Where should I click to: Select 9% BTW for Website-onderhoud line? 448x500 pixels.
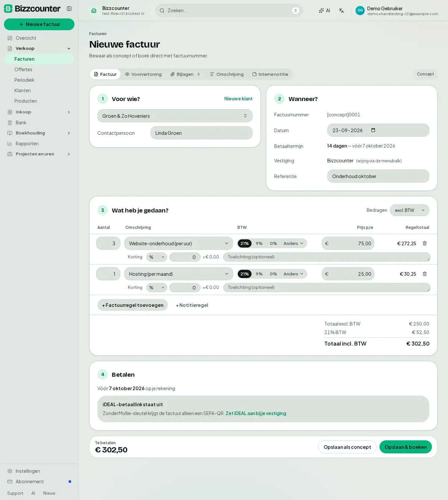click(259, 243)
